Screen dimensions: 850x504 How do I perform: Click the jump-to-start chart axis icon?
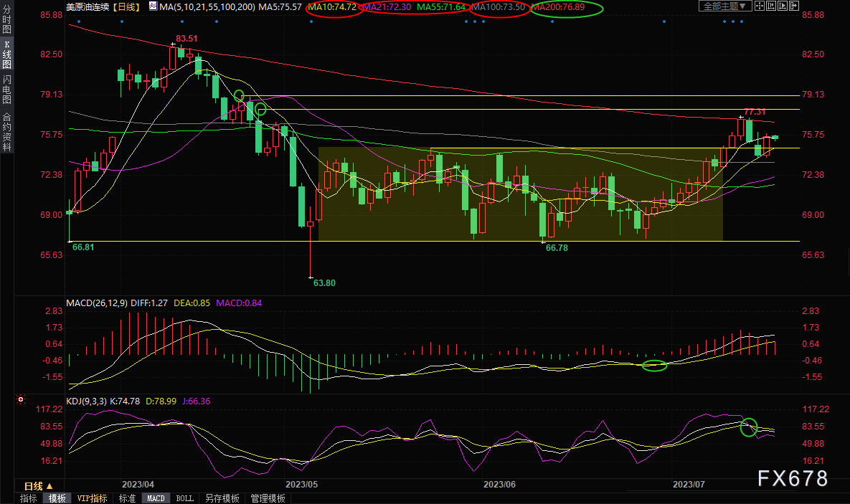click(771, 6)
